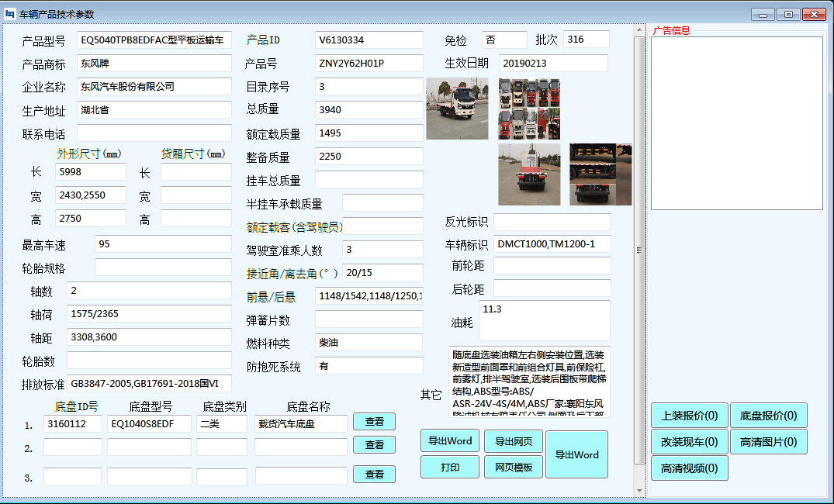Screen dimensions: 834x504
Task: Open the multi-truck collage photo thumbnail
Action: pyautogui.click(x=529, y=109)
